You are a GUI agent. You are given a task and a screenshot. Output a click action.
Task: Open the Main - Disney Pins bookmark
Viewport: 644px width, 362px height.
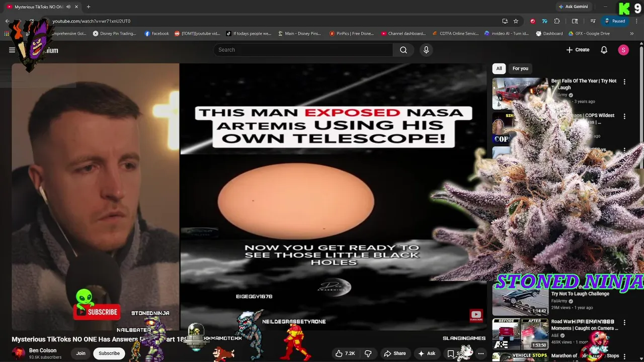pyautogui.click(x=299, y=34)
